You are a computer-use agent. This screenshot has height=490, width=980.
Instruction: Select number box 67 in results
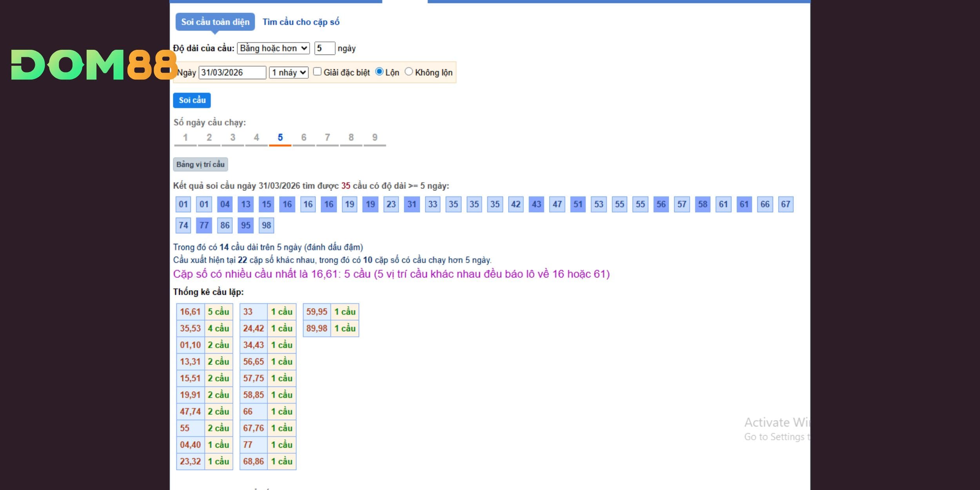tap(785, 204)
